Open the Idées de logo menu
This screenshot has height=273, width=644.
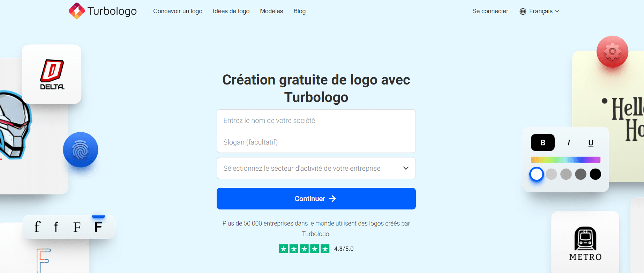pos(231,11)
